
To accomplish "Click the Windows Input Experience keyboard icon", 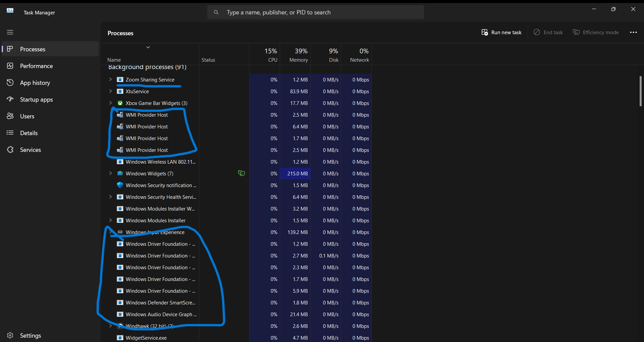I will click(x=120, y=232).
